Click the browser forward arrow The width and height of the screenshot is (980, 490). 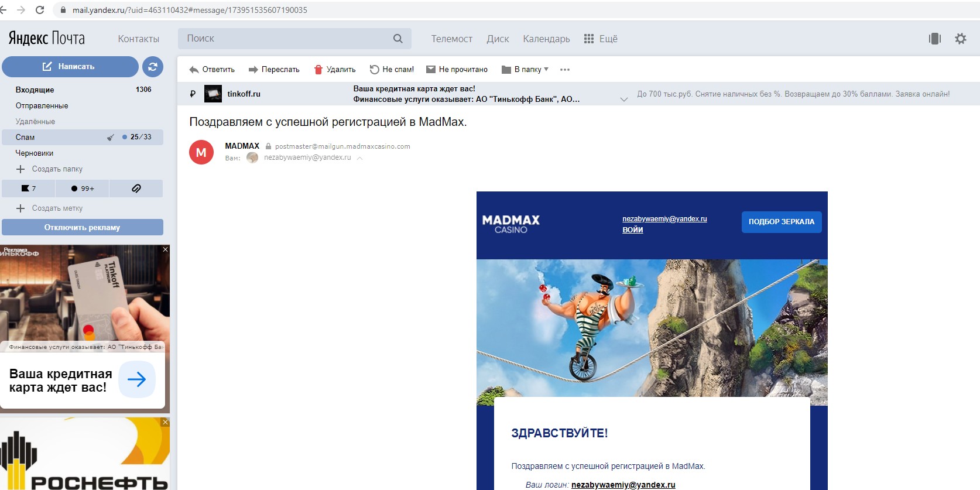(22, 10)
